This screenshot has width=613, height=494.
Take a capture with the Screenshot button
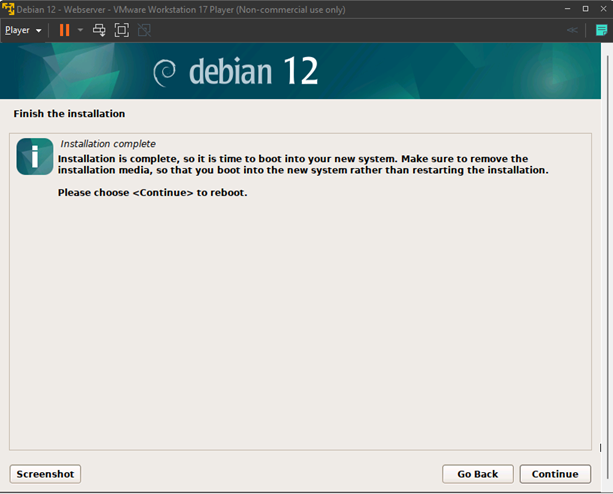45,474
